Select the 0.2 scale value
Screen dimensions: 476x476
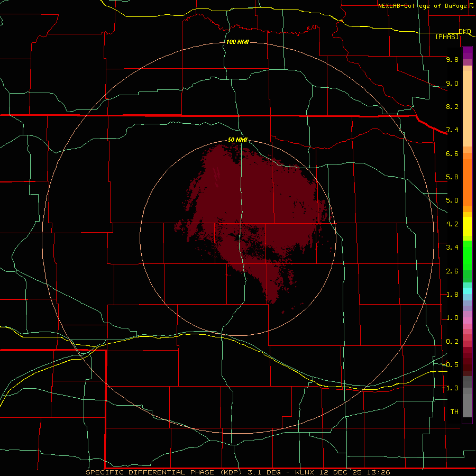pyautogui.click(x=452, y=342)
